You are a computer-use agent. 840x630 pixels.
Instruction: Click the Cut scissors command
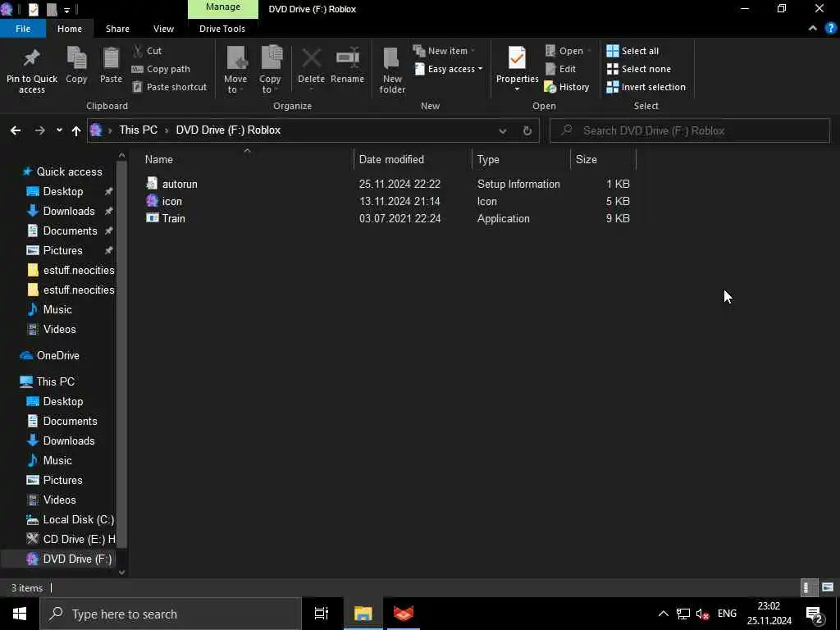(148, 51)
